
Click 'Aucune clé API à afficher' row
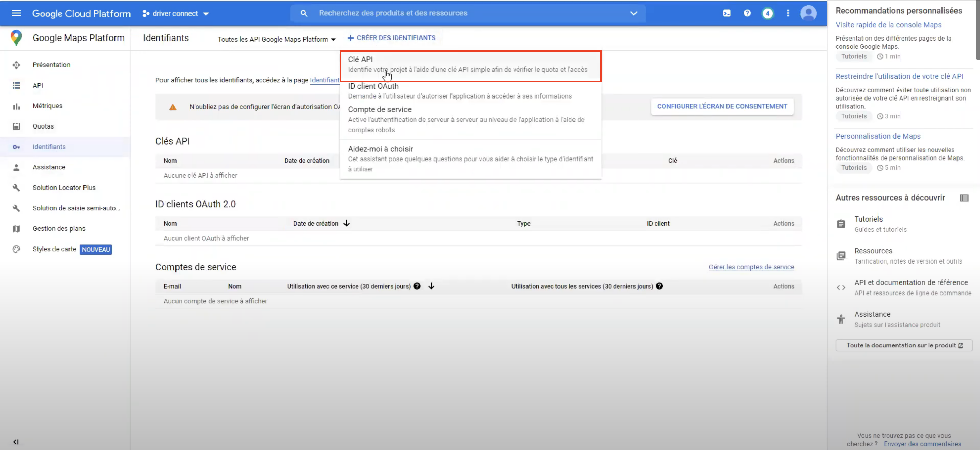coord(479,176)
